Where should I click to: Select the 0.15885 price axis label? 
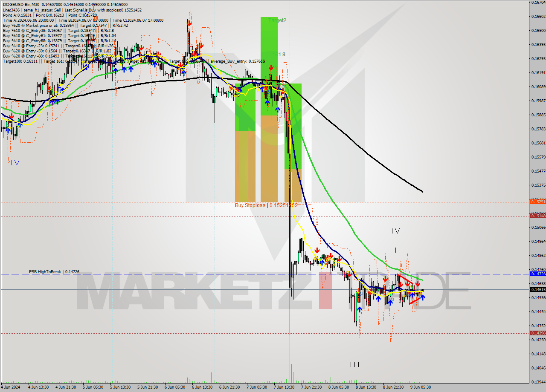538,115
